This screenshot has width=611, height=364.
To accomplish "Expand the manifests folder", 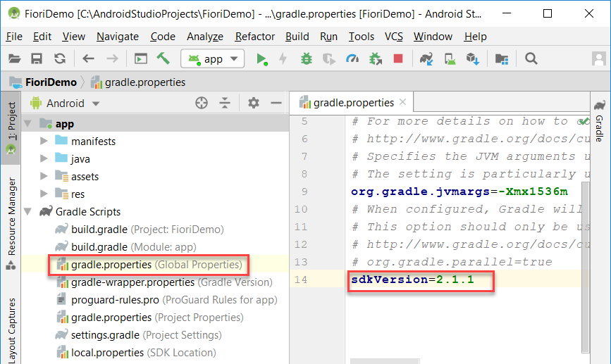I will [44, 141].
